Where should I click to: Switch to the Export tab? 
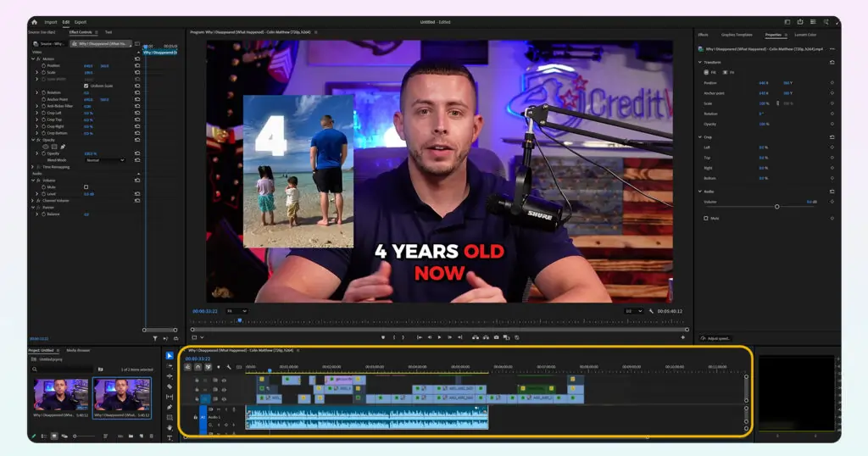(x=81, y=22)
